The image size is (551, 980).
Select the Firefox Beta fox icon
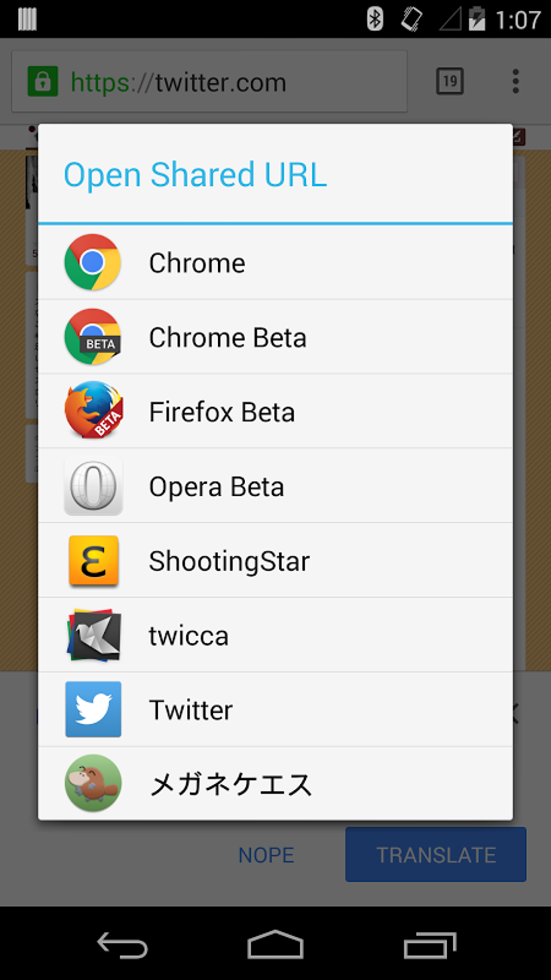coord(93,411)
